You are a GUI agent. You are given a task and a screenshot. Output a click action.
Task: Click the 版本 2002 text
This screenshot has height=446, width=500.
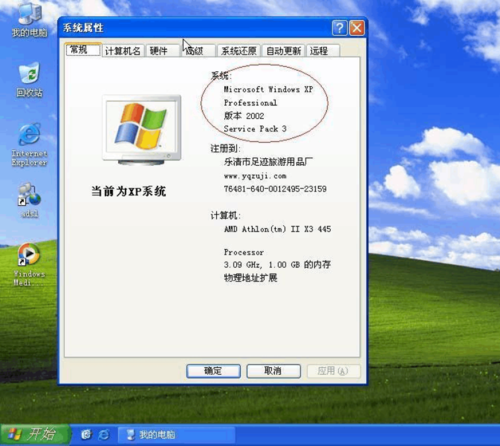click(244, 116)
